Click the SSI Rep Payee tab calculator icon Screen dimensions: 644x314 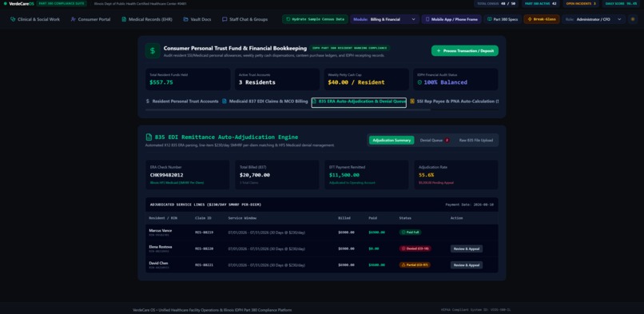tap(412, 101)
